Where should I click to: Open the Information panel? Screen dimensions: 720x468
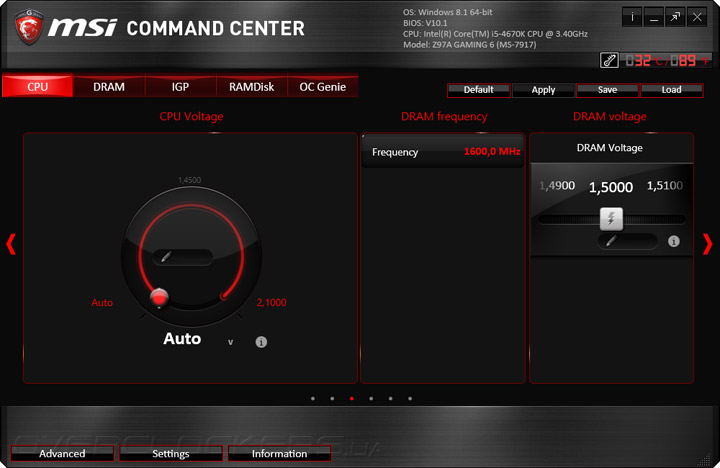click(x=279, y=453)
